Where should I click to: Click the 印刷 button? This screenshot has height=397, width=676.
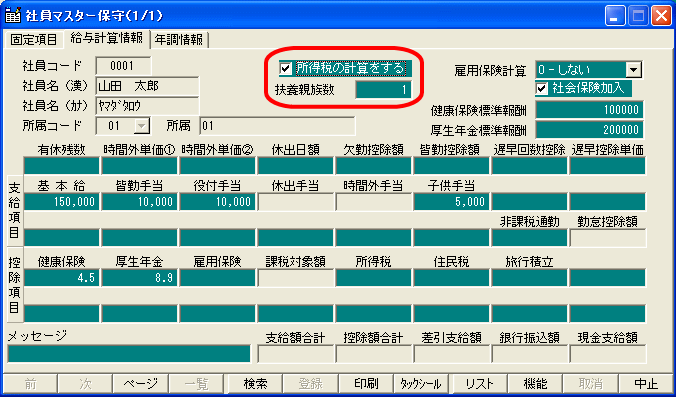[366, 383]
